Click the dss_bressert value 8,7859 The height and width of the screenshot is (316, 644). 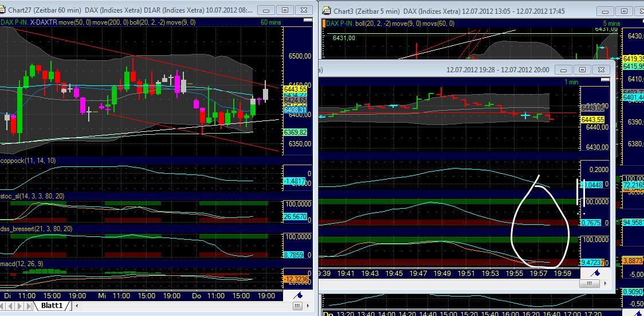click(295, 255)
